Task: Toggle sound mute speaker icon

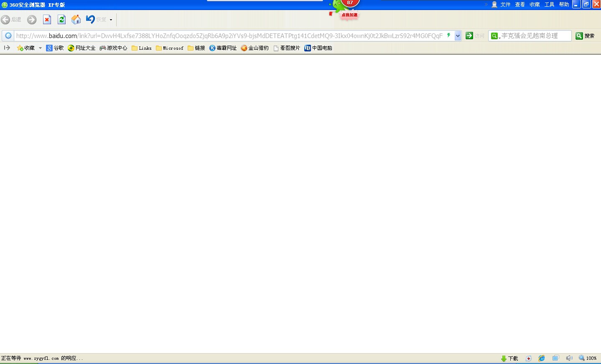Action: point(569,358)
